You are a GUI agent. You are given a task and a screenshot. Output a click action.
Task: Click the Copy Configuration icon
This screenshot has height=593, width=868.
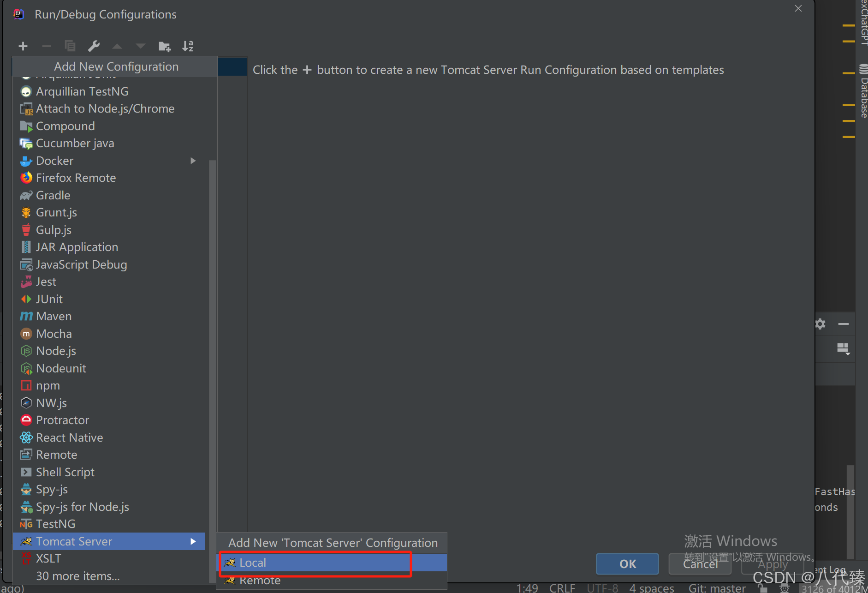pos(70,46)
